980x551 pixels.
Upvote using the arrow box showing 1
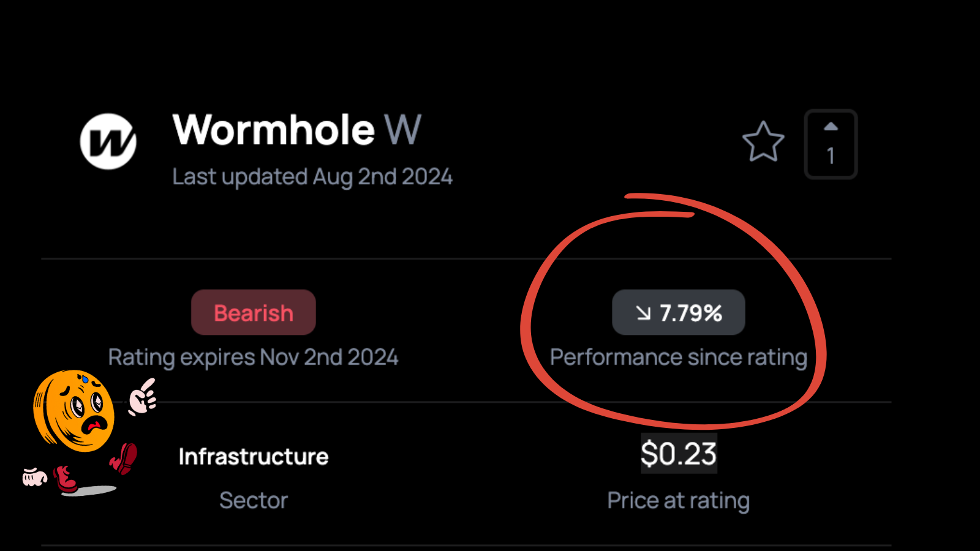831,144
